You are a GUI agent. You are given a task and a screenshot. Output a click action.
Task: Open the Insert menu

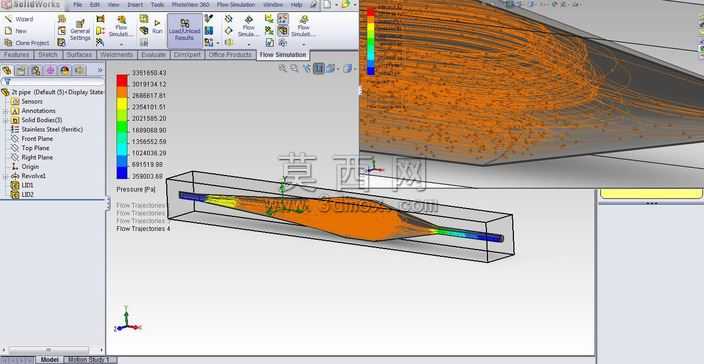tap(135, 4)
